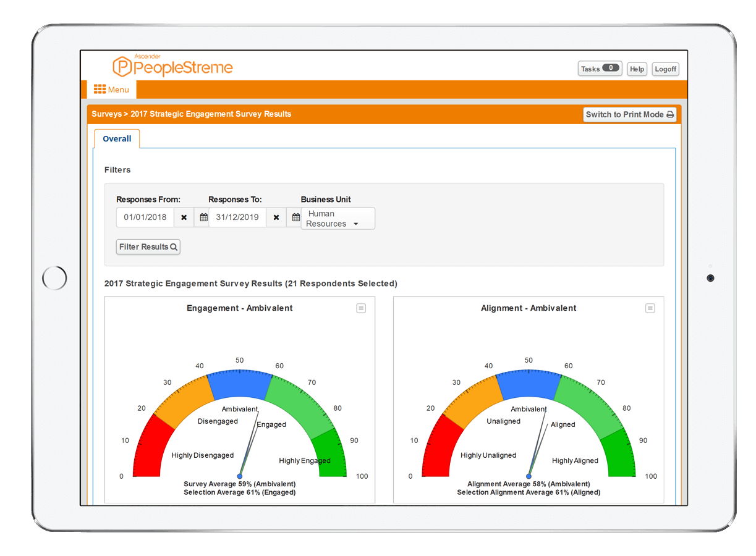Open the Responses To calendar picker
Image resolution: width=756 pixels, height=556 pixels.
coord(295,217)
